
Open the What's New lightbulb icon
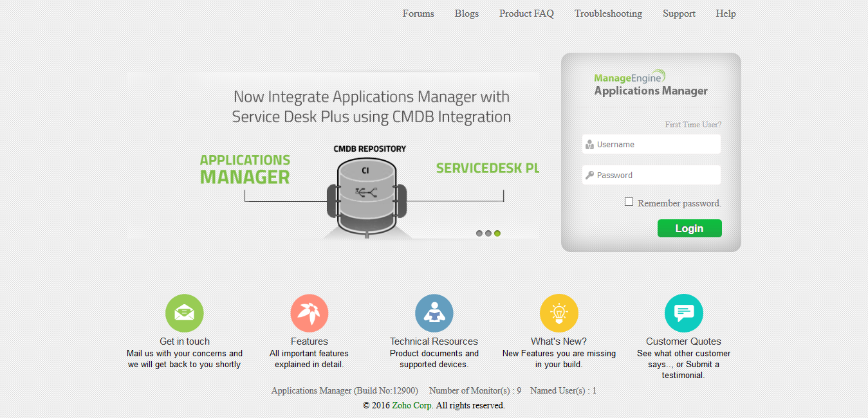[559, 313]
